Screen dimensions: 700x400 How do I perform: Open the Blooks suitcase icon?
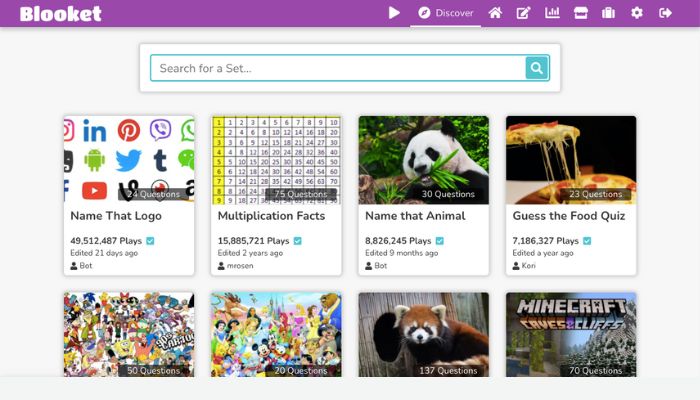coord(608,12)
